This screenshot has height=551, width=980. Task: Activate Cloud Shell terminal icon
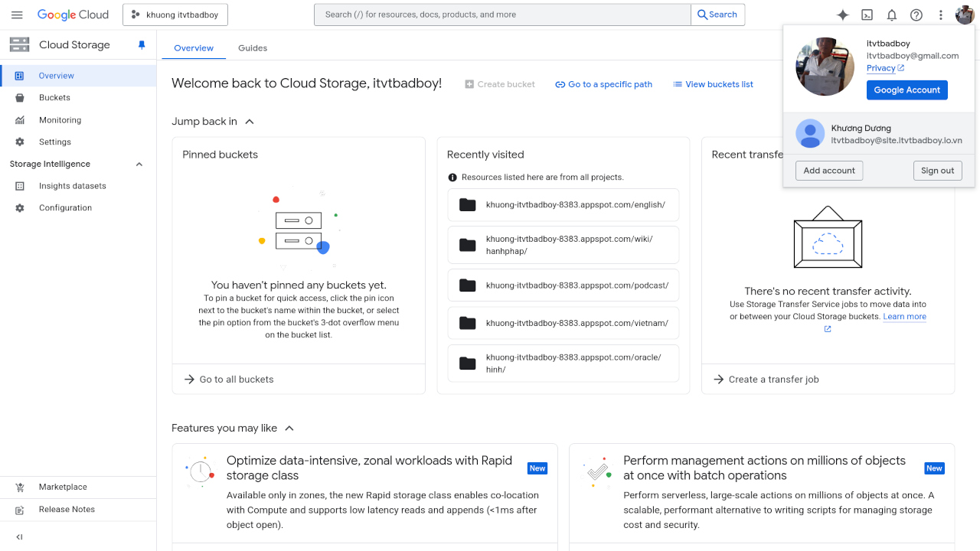[867, 15]
